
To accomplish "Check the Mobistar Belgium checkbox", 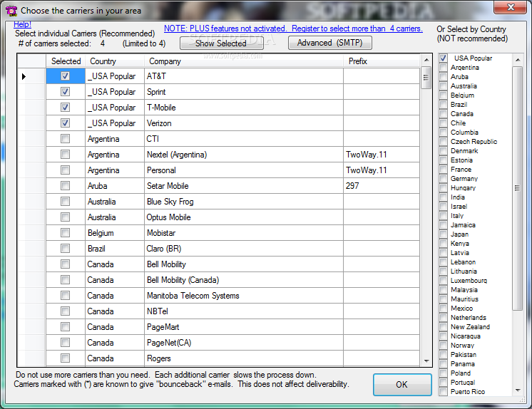I will (65, 233).
